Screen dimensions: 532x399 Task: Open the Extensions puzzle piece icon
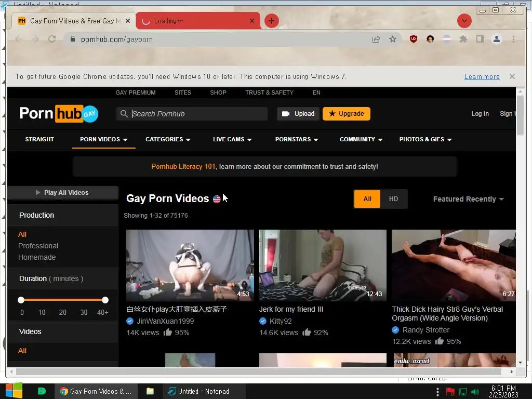click(x=463, y=39)
